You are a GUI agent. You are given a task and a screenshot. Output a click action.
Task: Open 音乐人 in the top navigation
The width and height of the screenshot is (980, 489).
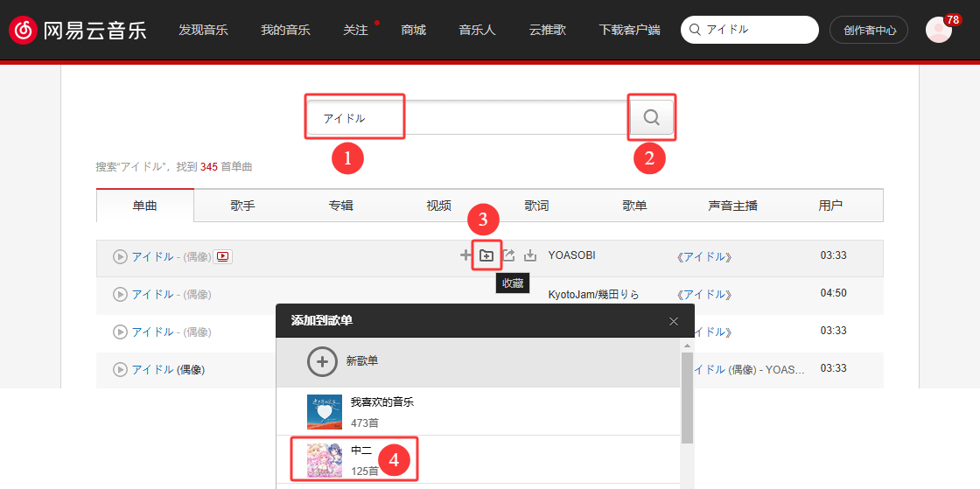pos(478,30)
